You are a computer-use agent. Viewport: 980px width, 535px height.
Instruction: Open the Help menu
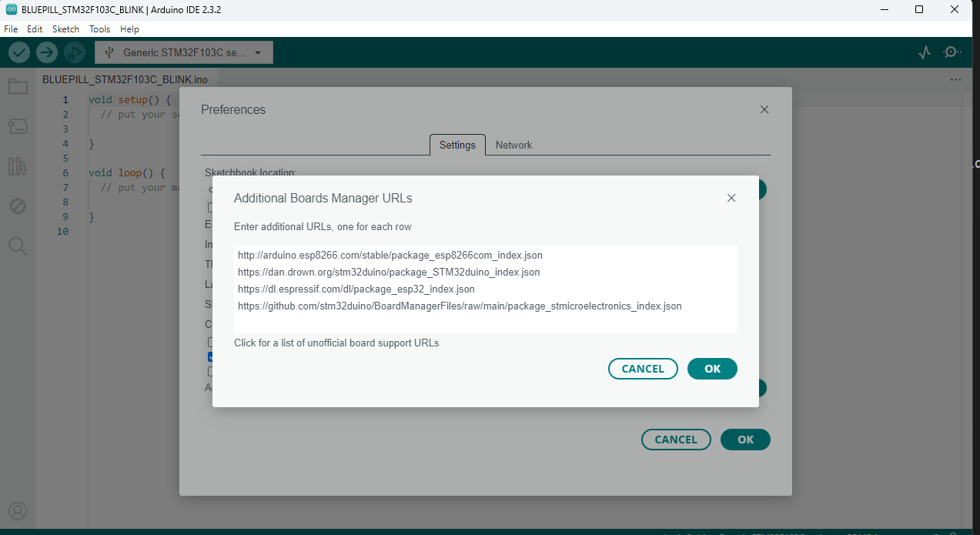pos(129,28)
